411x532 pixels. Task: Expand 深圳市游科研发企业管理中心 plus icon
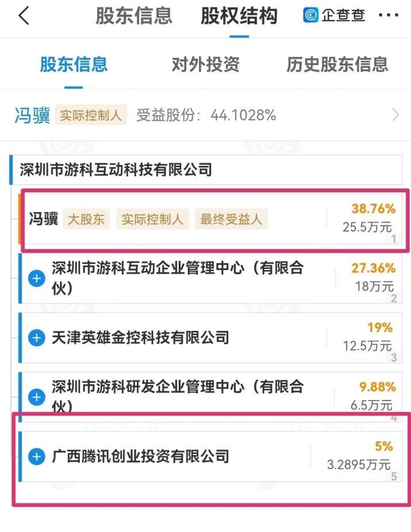36,396
